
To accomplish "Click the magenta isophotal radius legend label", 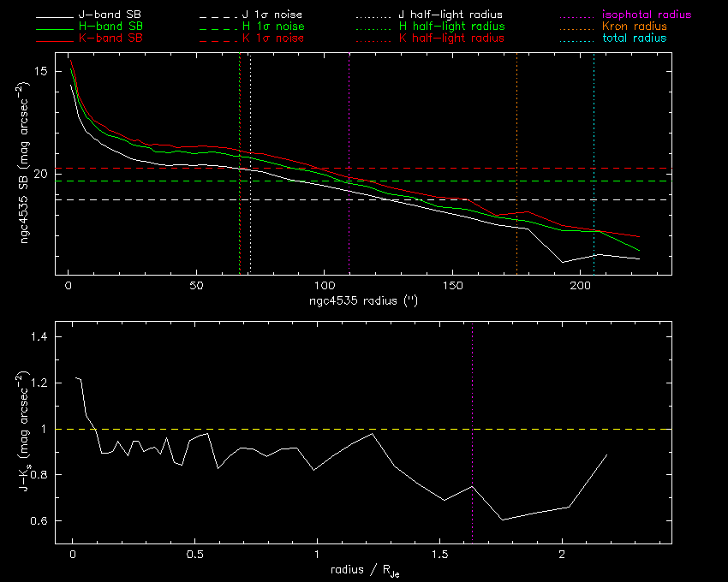I will 647,15.
